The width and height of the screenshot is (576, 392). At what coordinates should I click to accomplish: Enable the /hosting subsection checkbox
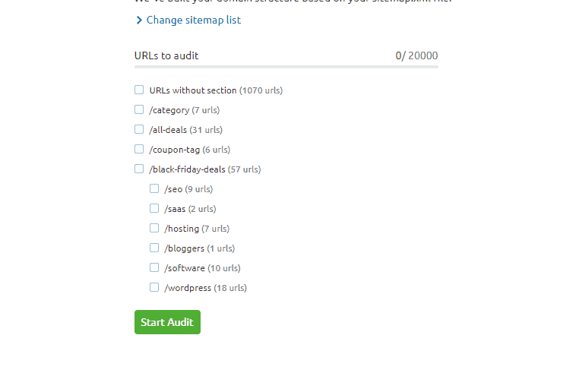tap(154, 228)
